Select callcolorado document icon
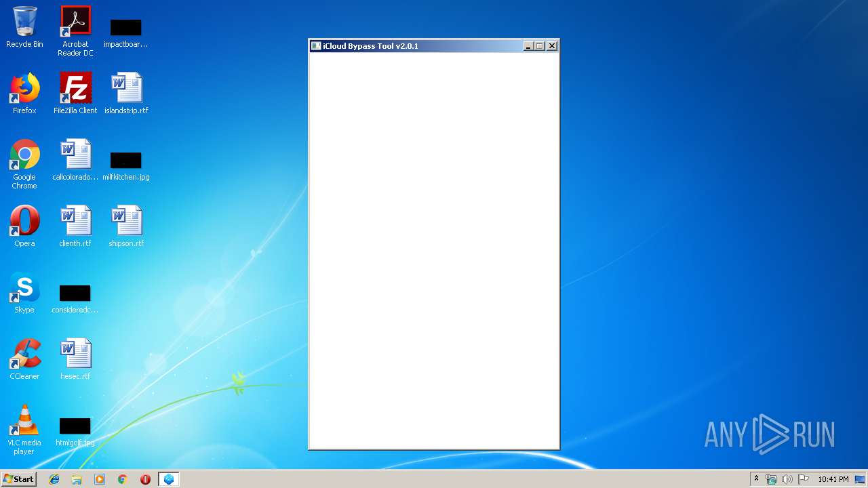This screenshot has height=488, width=868. pyautogui.click(x=75, y=160)
